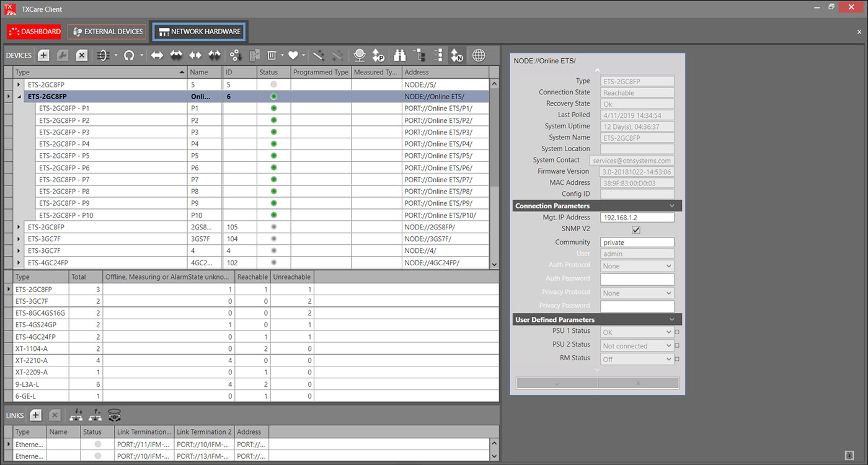This screenshot has height=465, width=868.
Task: Open dropdown arrow next to refresh icon
Action: click(141, 55)
